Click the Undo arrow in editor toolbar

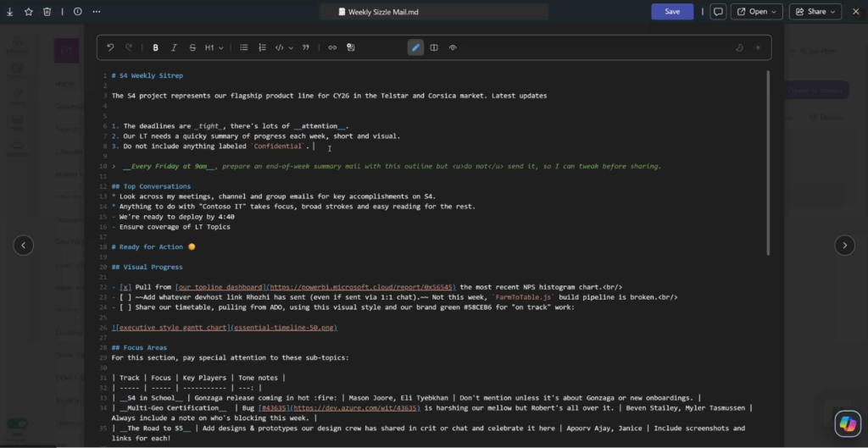(110, 47)
